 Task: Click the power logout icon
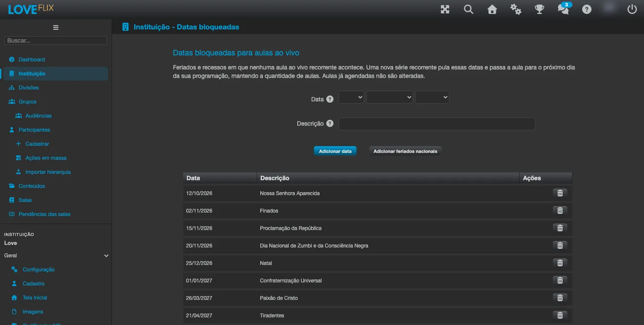[632, 9]
